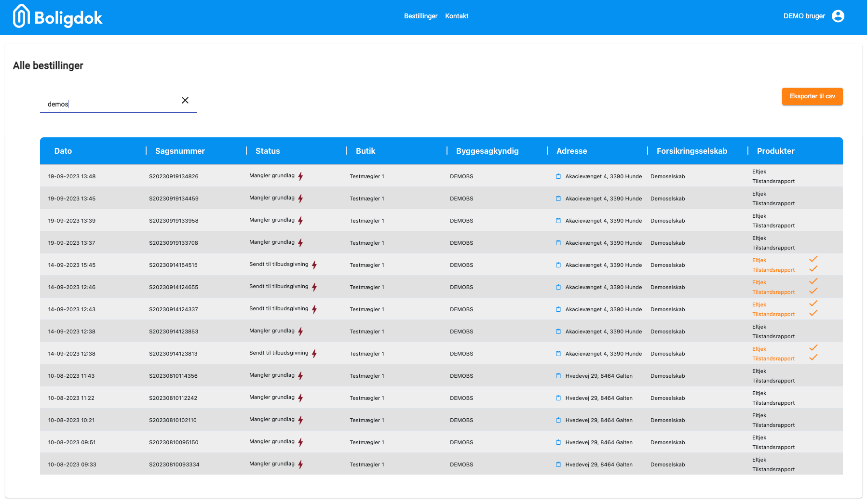Open the DEMO bruger account icon
Image resolution: width=867 pixels, height=504 pixels.
[x=838, y=16]
